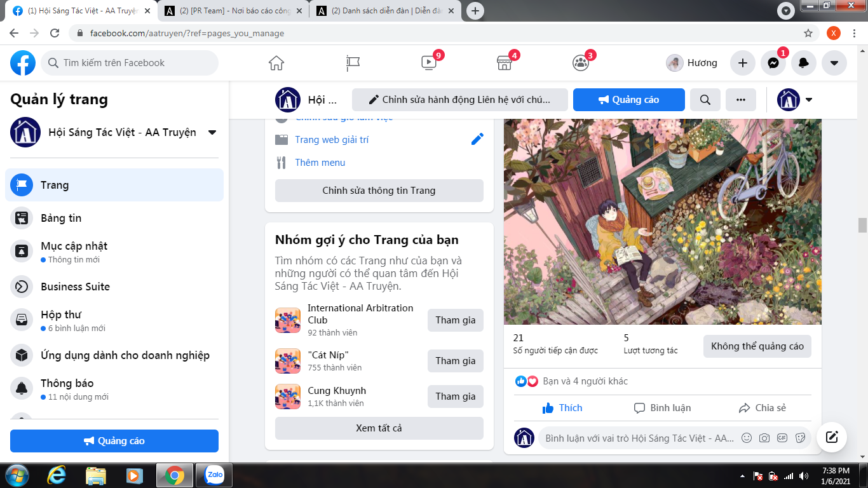Open Trang web giải trí link
This screenshot has width=868, height=488.
coord(332,140)
